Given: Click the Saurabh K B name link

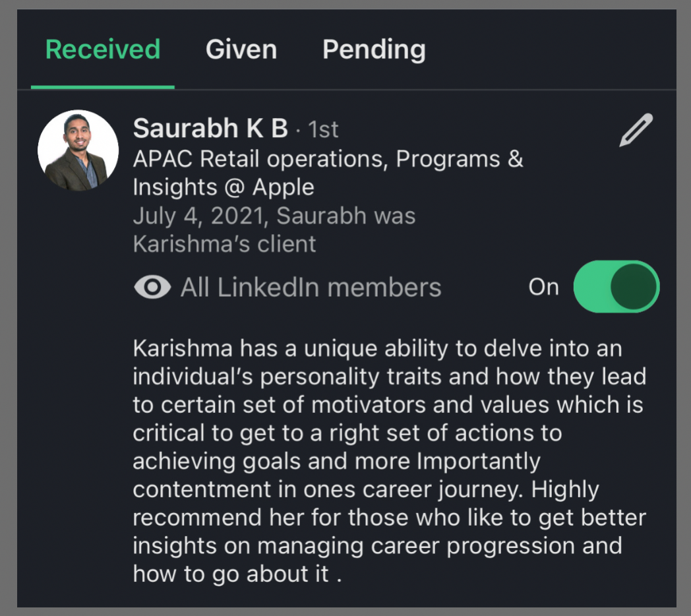Looking at the screenshot, I should pos(210,129).
